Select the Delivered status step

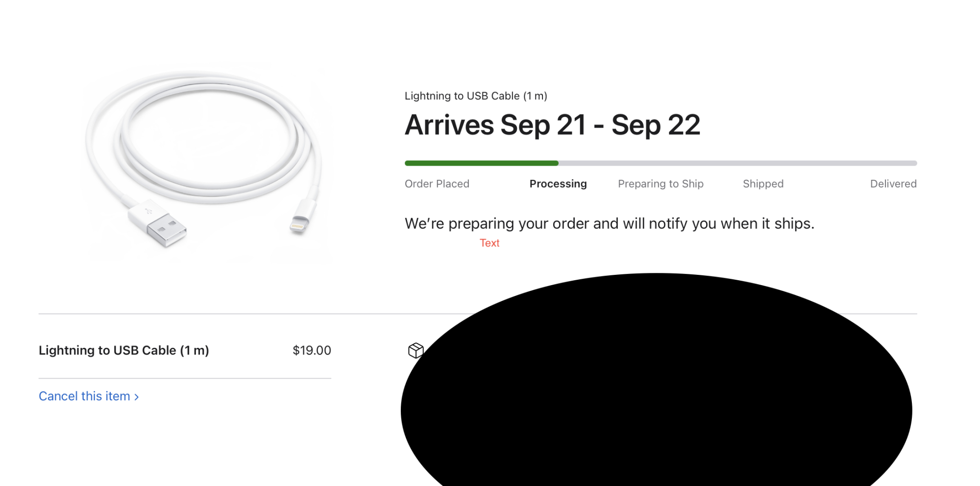coord(893,184)
